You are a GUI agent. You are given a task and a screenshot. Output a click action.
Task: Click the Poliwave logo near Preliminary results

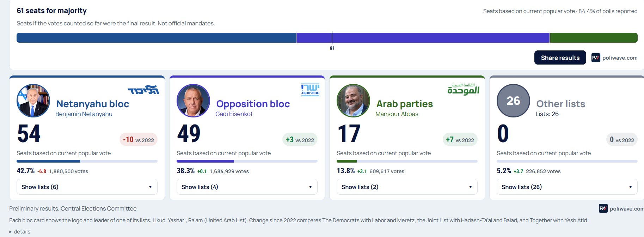tap(603, 208)
